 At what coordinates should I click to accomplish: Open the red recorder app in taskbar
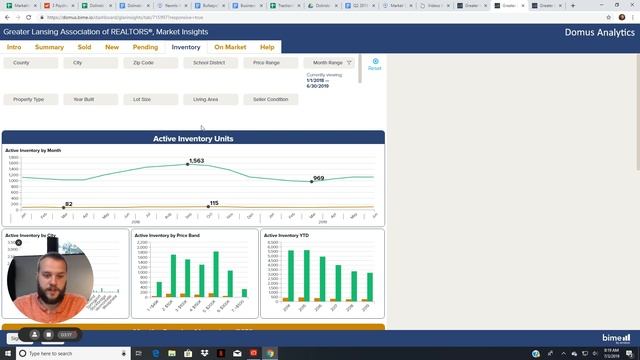click(x=253, y=353)
